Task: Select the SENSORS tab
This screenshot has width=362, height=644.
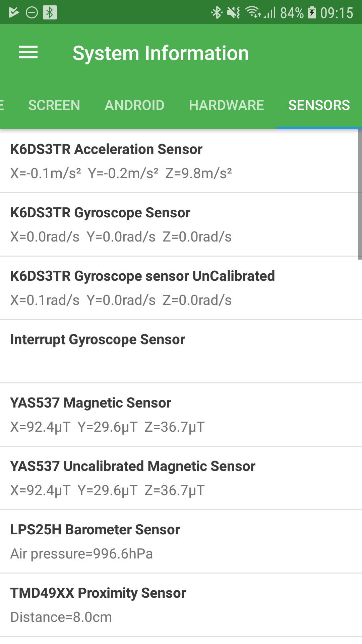Action: point(319,105)
